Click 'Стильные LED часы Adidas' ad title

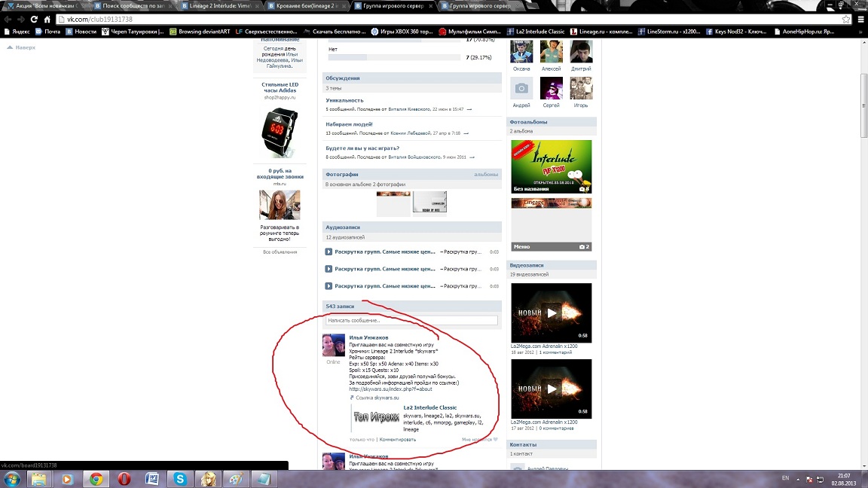click(x=280, y=87)
